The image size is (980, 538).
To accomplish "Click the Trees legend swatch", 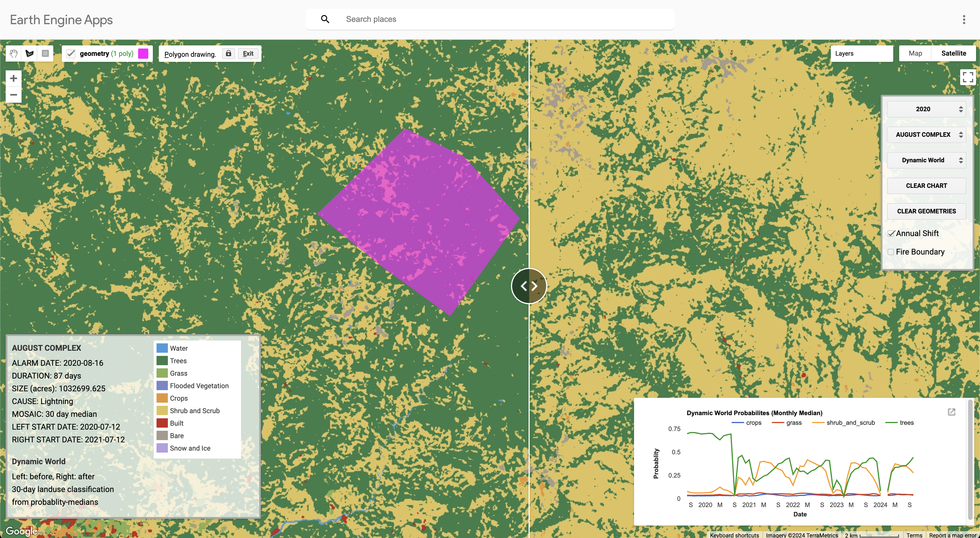I will pyautogui.click(x=162, y=361).
